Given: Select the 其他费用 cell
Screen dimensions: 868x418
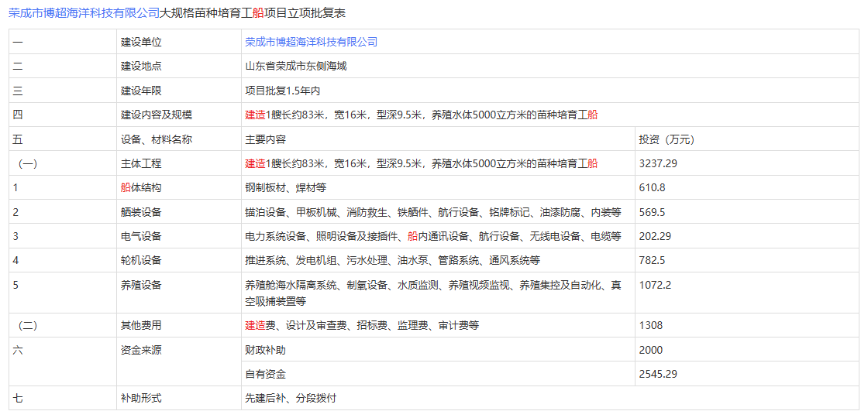Looking at the screenshot, I should [x=179, y=326].
